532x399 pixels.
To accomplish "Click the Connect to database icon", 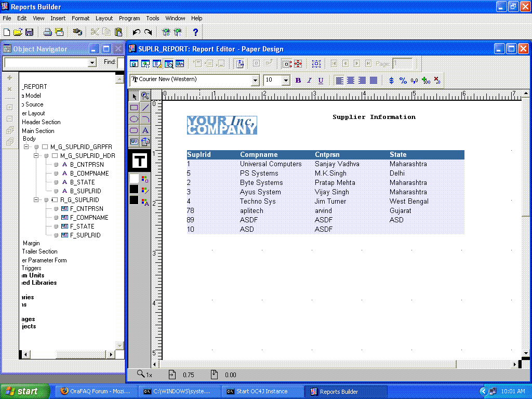I will pos(77,32).
